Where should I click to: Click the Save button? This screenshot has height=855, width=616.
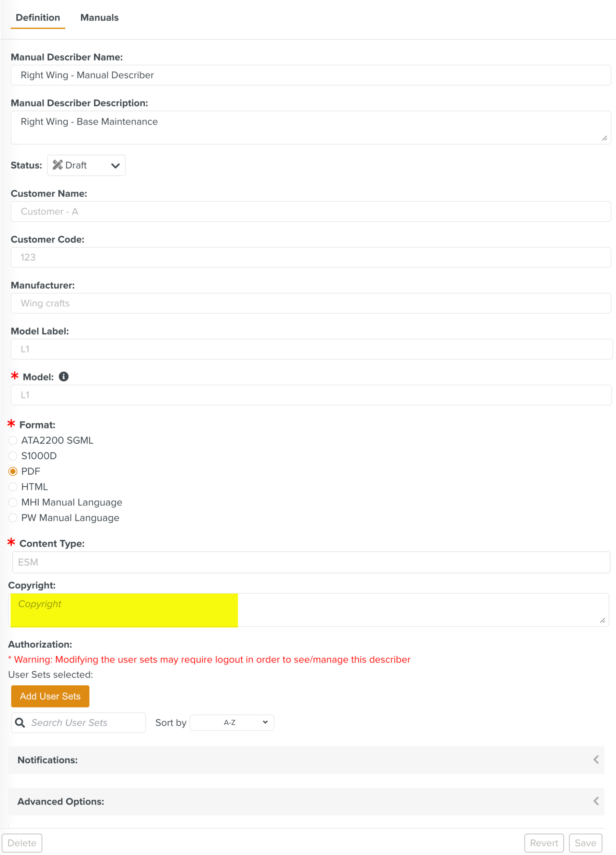click(x=586, y=843)
